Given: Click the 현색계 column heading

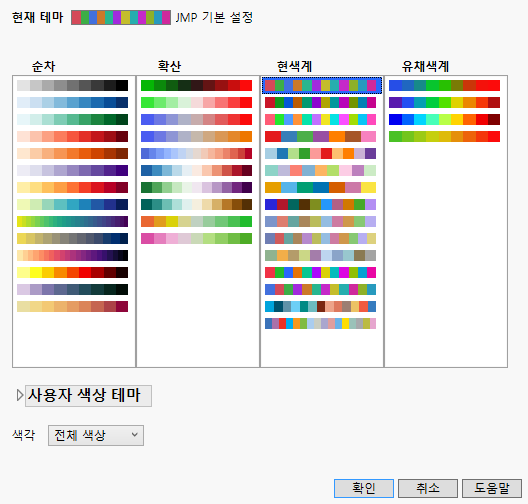Looking at the screenshot, I should tap(294, 66).
